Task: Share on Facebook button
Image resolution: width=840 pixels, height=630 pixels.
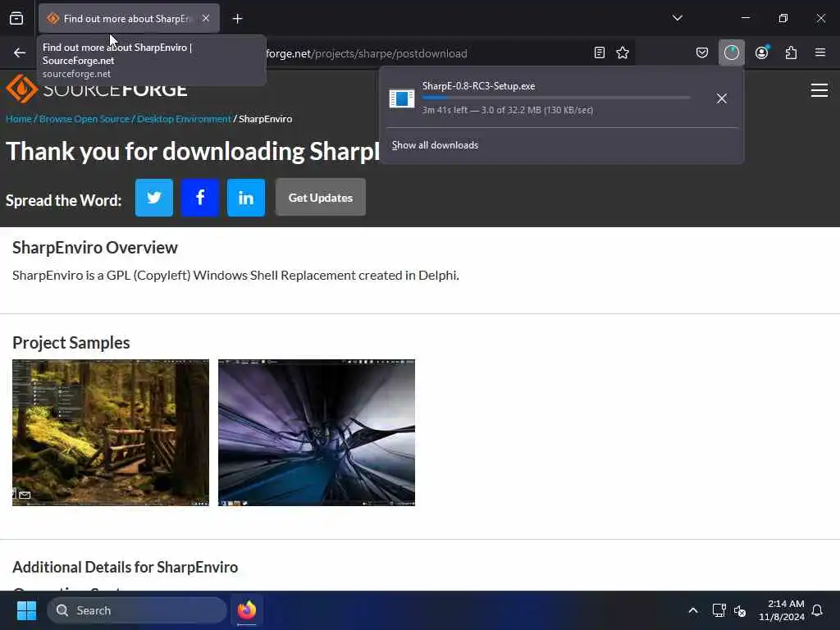Action: 200,198
